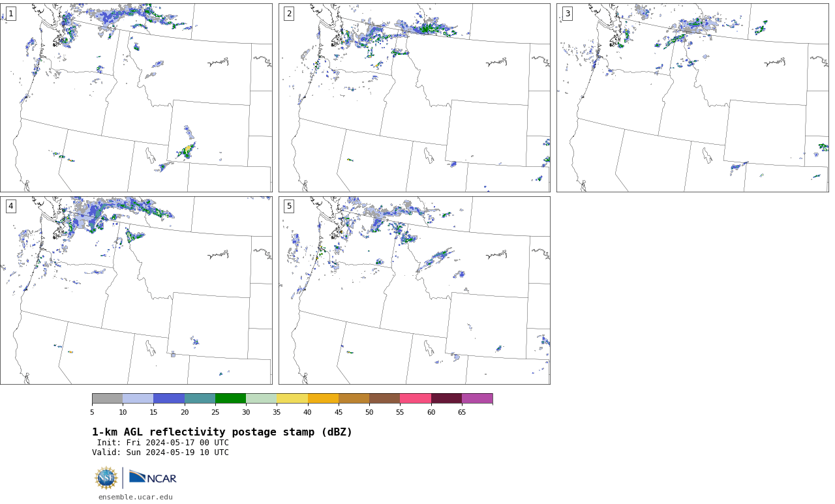The height and width of the screenshot is (504, 835).
Task: Click the blue 15-20 dBZ swatch
Action: point(169,398)
